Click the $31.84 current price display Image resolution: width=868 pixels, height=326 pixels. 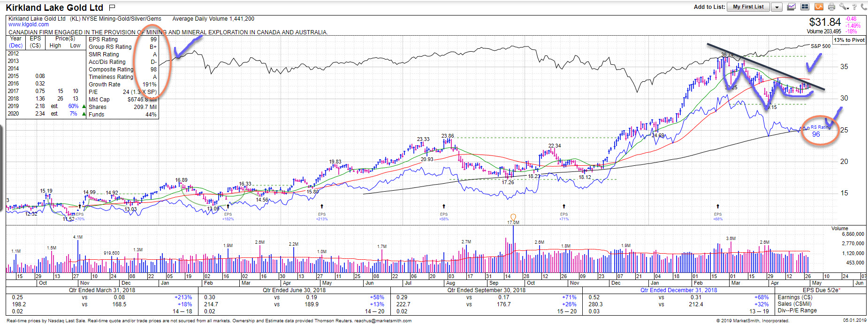825,22
